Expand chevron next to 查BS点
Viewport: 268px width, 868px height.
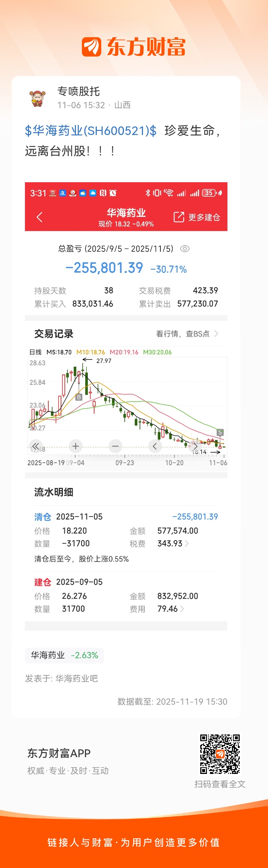216,334
